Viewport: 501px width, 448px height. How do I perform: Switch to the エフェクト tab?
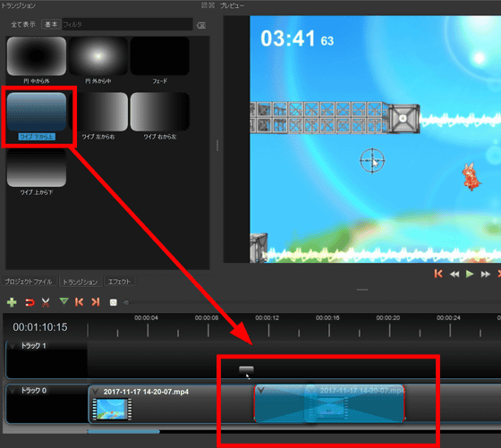[x=119, y=282]
